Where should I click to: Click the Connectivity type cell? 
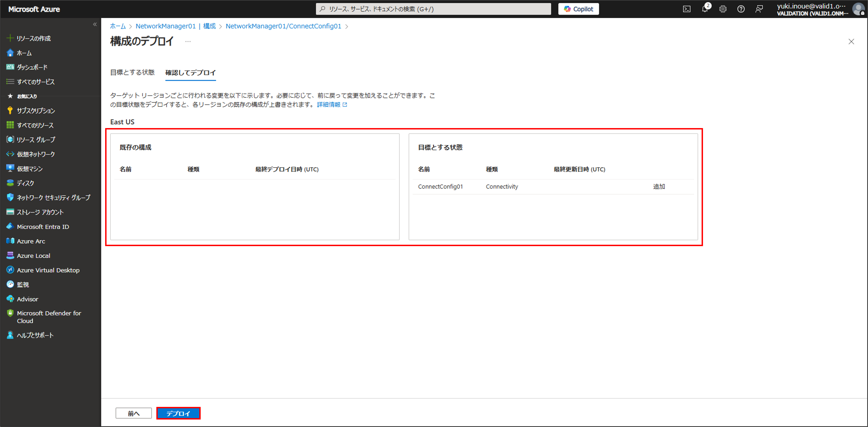502,187
